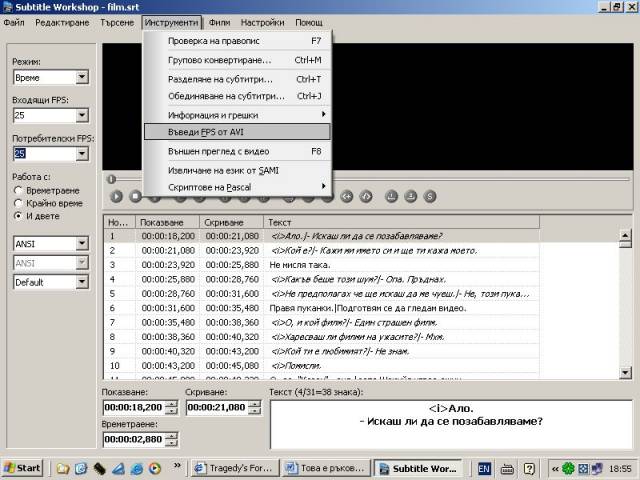This screenshot has width=640, height=480.
Task: Open the Настройки menu
Action: point(262,22)
